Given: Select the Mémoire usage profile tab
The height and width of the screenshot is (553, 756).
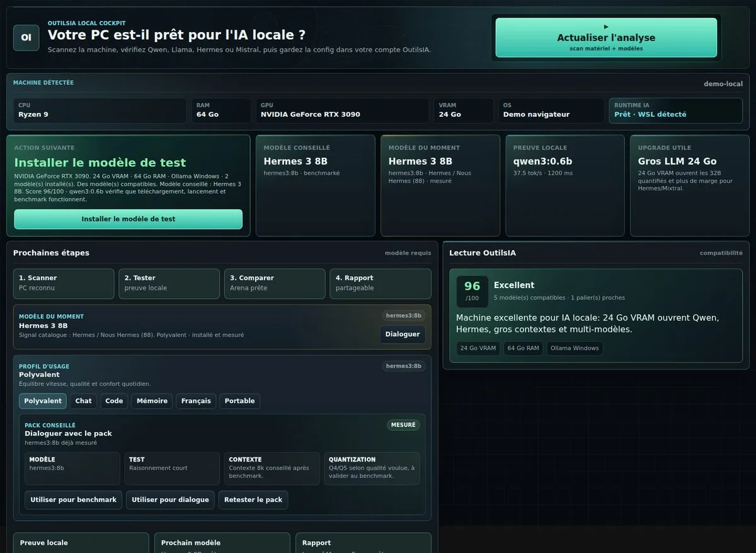Looking at the screenshot, I should tap(152, 401).
